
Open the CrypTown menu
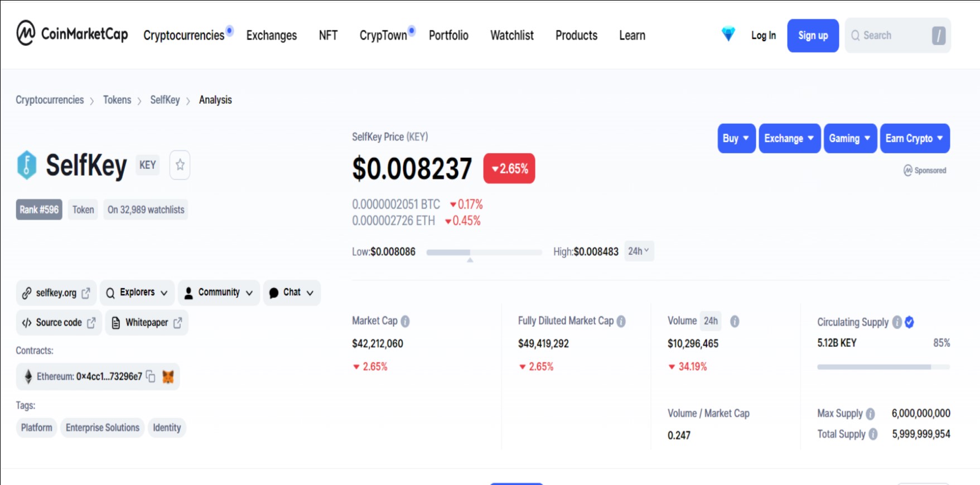[383, 35]
